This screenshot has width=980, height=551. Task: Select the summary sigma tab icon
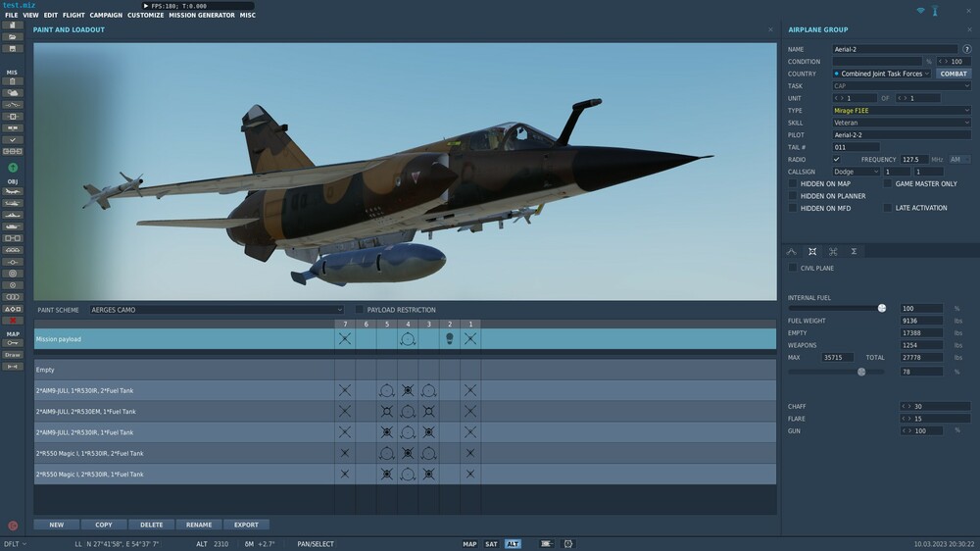854,252
